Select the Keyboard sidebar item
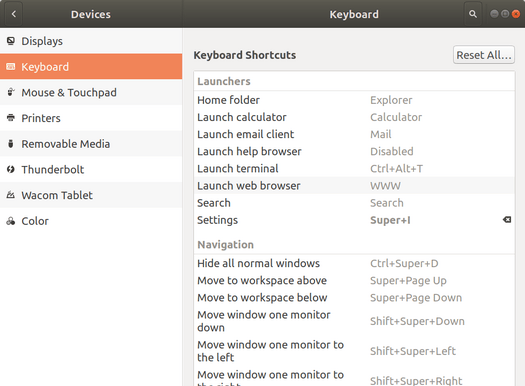This screenshot has width=525, height=386. pyautogui.click(x=91, y=67)
